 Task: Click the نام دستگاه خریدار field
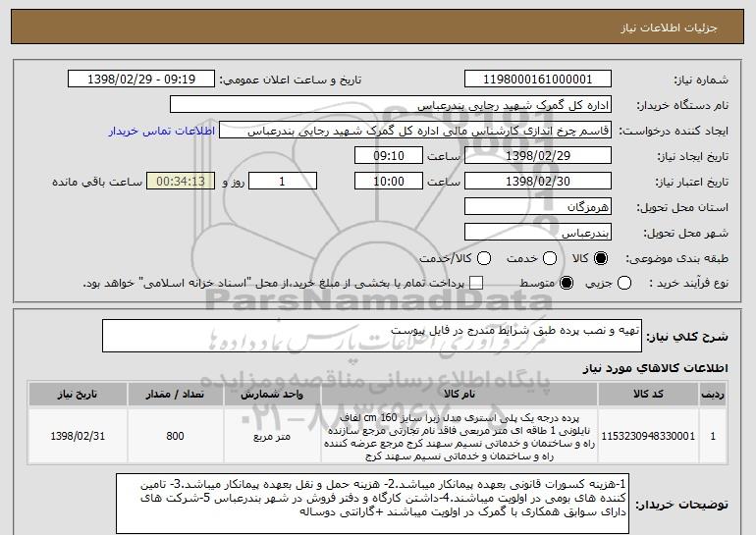(x=391, y=105)
